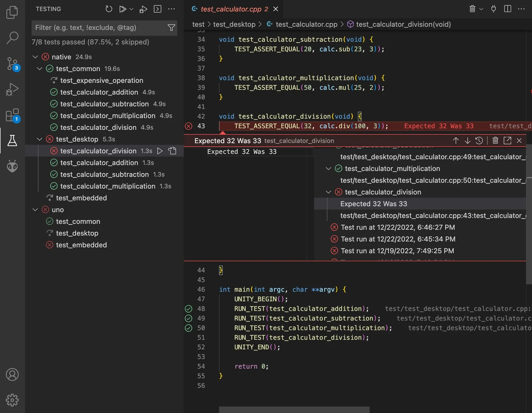Open Testing panel more actions menu
This screenshot has height=413, width=532.
point(172,9)
